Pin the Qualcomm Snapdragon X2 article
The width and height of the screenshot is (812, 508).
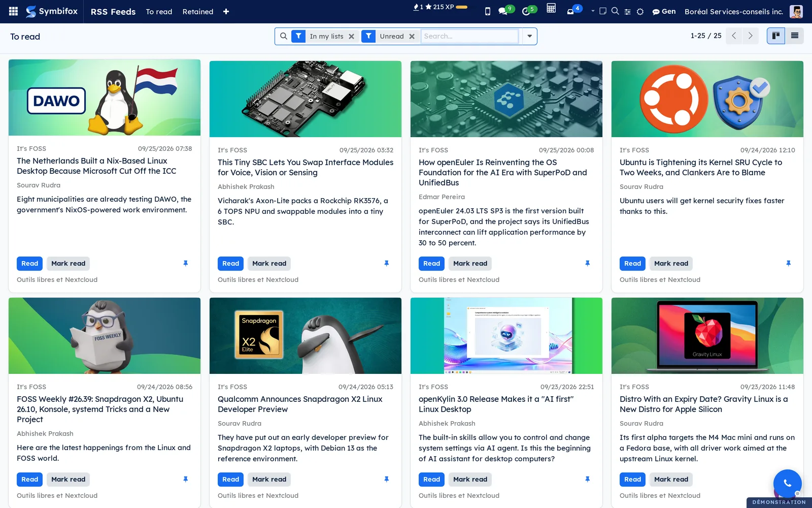tap(386, 479)
